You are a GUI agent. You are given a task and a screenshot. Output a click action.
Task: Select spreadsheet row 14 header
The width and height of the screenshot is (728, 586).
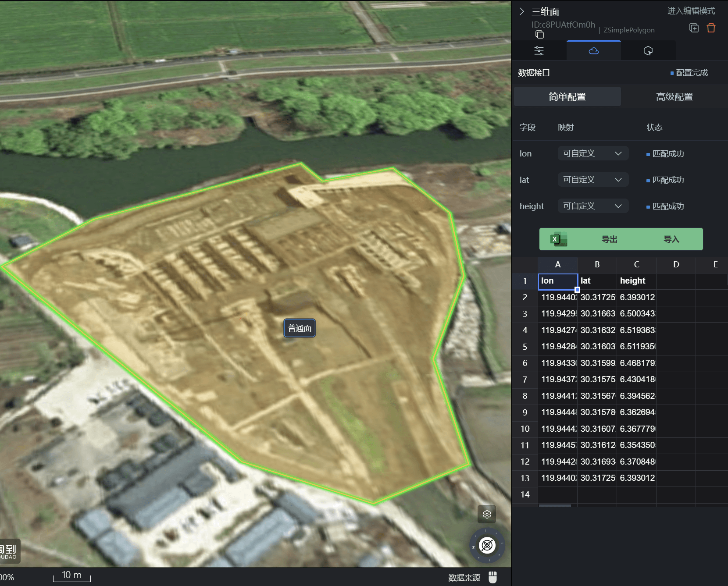tap(525, 495)
